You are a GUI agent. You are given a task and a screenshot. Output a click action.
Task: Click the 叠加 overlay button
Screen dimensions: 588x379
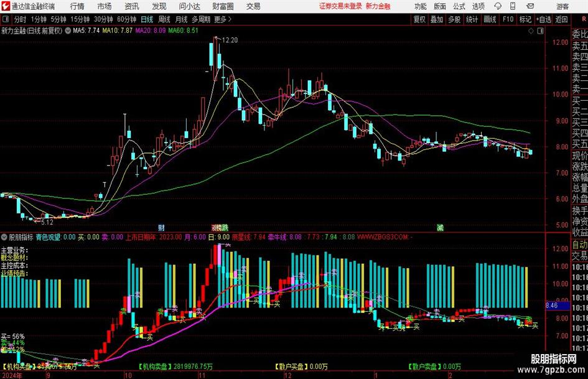pyautogui.click(x=437, y=19)
